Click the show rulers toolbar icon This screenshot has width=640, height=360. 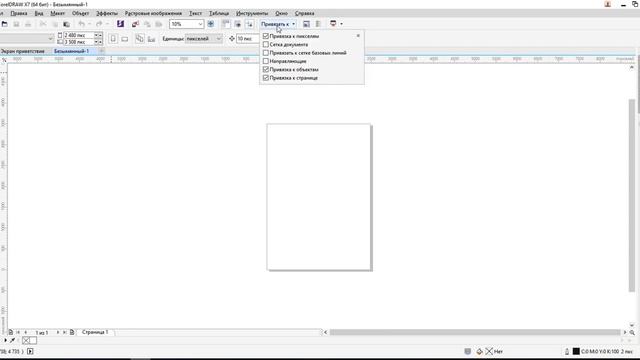pyautogui.click(x=226, y=24)
